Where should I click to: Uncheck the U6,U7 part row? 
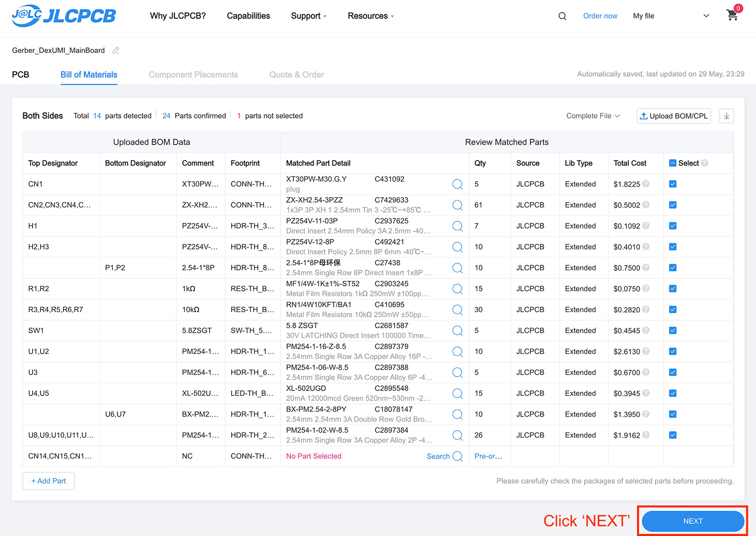[x=672, y=414]
